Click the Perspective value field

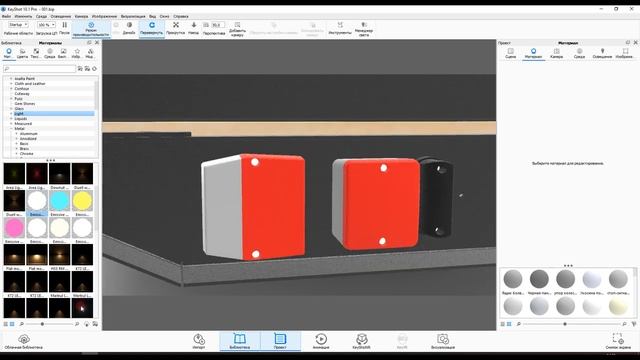218,25
